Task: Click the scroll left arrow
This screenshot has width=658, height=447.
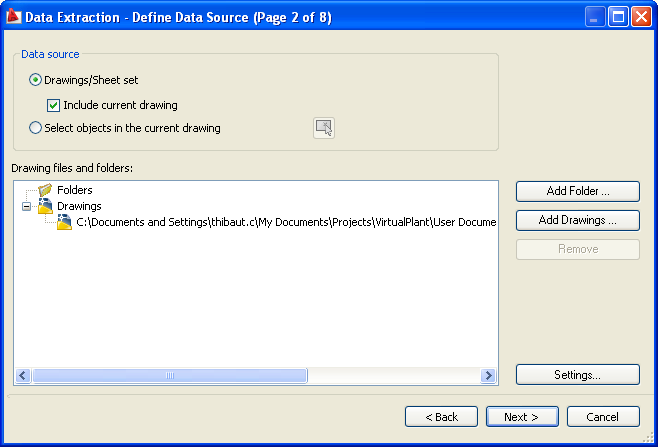Action: point(23,375)
